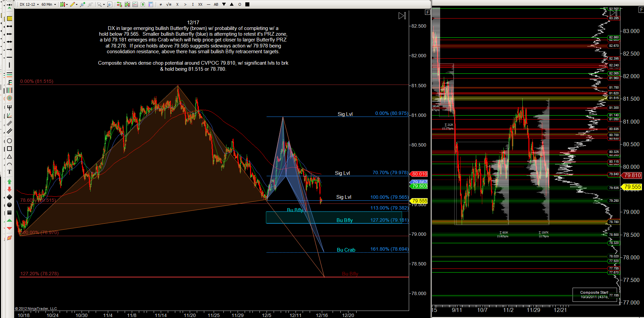The height and width of the screenshot is (318, 644).
Task: Pick the Andrews pitchfork tool
Action: coord(9,108)
